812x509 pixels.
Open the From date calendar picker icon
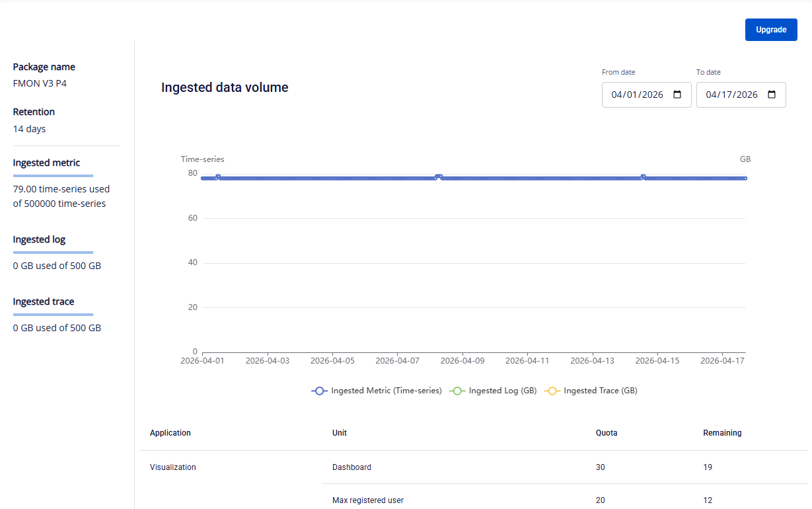point(677,95)
